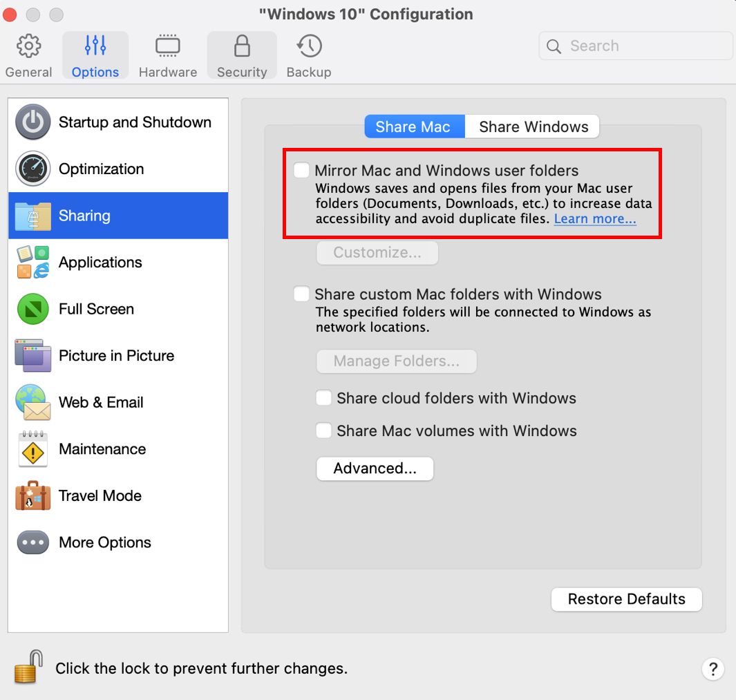Select Picture in Picture label in sidebar
Image resolution: width=736 pixels, height=700 pixels.
pos(116,355)
